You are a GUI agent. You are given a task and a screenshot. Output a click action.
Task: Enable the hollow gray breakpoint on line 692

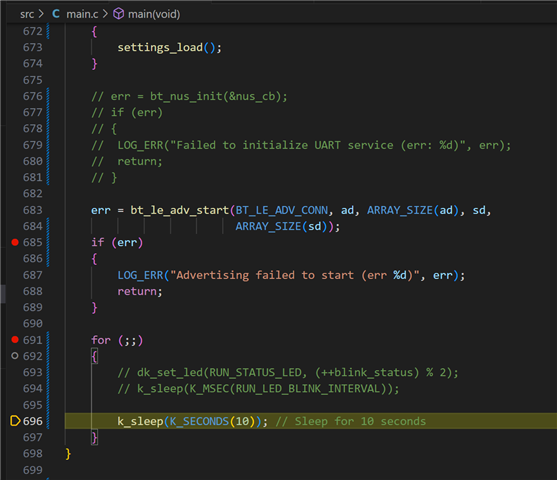coord(15,356)
